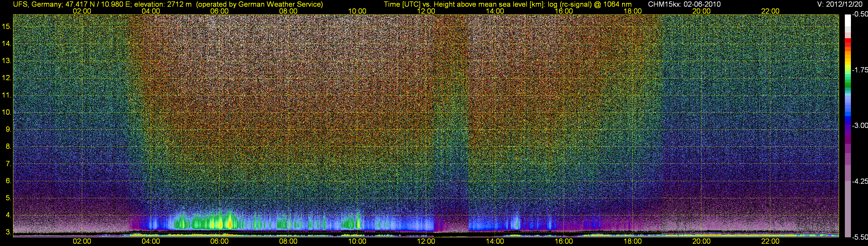Click the 18:00 label on top time axis
Image resolution: width=868 pixels, height=246 pixels.
(632, 11)
